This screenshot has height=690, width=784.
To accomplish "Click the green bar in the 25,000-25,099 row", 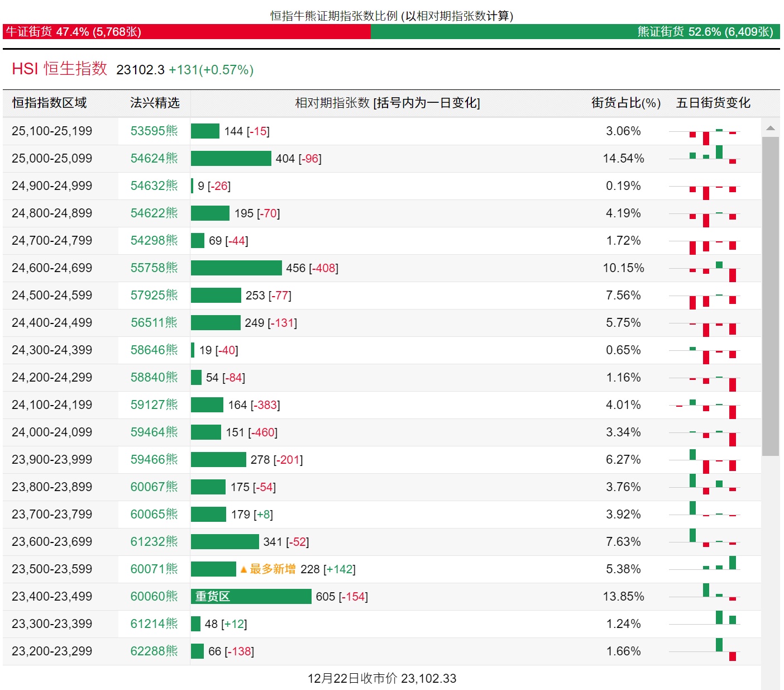I will click(x=231, y=159).
